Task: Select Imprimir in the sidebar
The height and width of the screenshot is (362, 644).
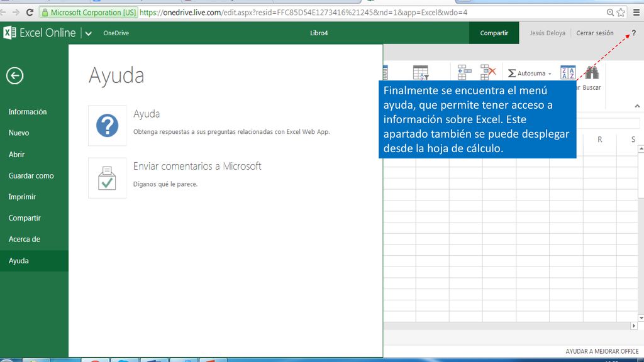Action: click(x=22, y=197)
